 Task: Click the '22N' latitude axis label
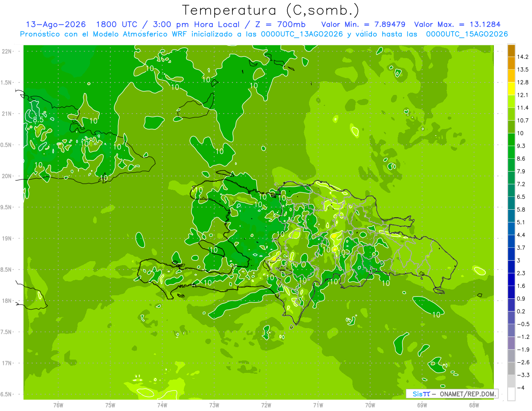point(8,51)
